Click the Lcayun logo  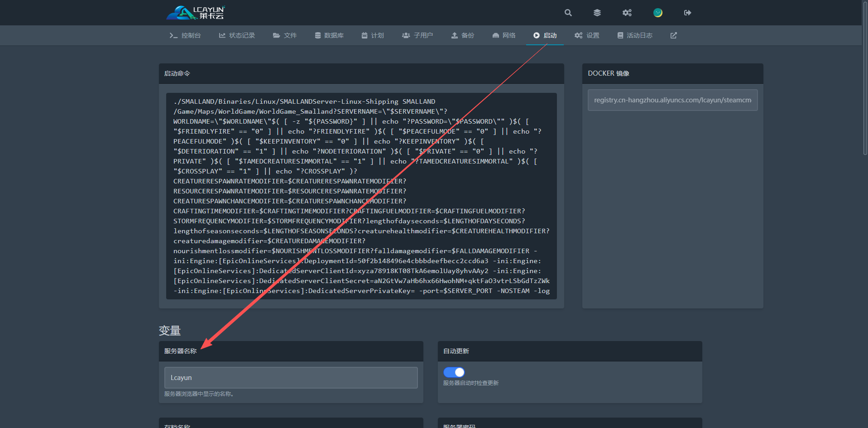[196, 13]
